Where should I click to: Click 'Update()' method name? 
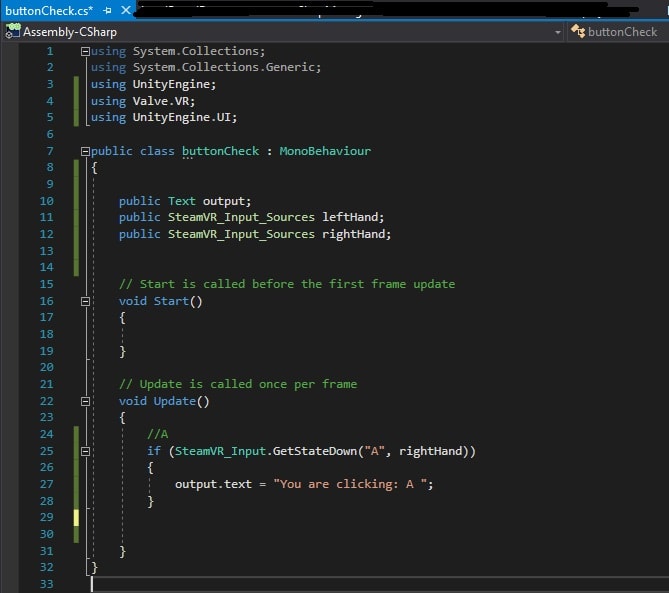click(x=181, y=401)
